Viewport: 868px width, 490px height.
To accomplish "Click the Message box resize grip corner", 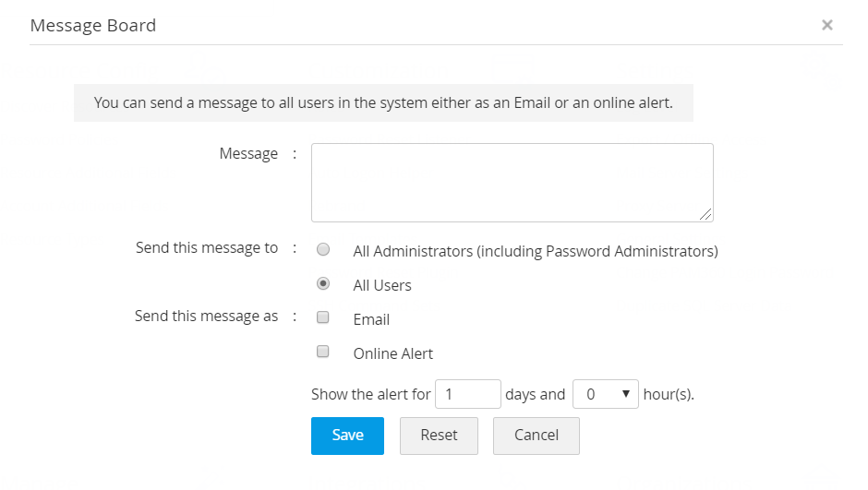I will click(706, 215).
